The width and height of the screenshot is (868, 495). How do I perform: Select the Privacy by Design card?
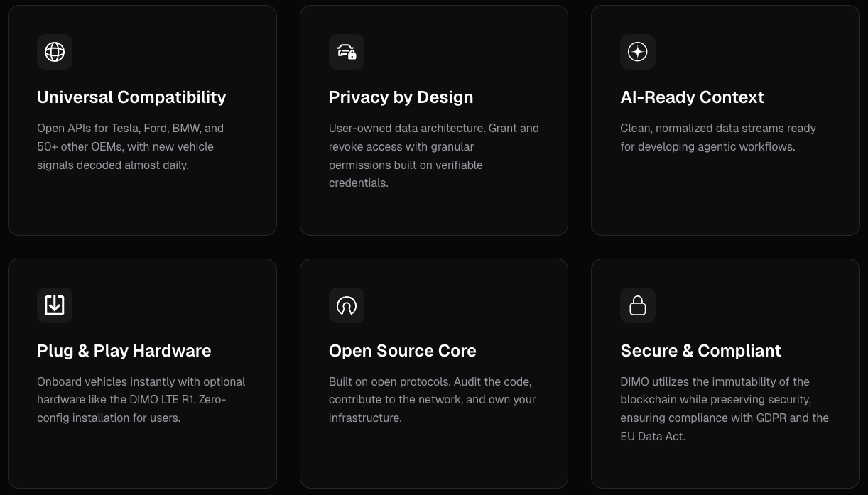[433, 120]
